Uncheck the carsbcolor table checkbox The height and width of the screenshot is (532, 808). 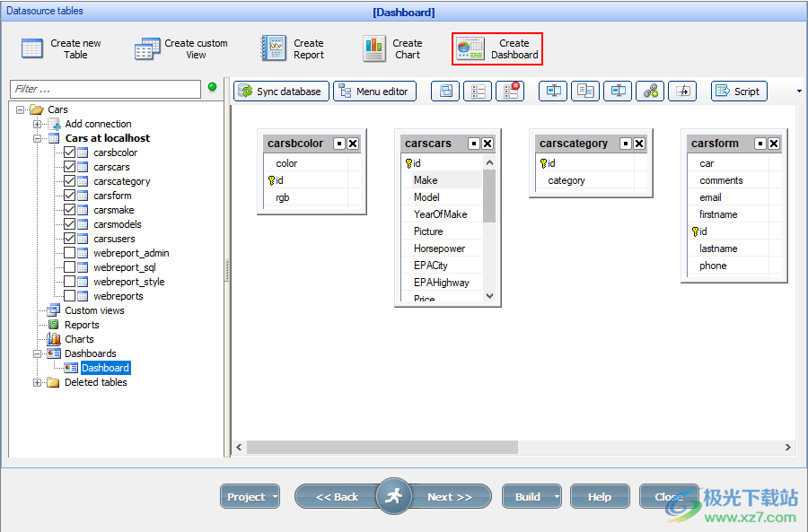pyautogui.click(x=70, y=153)
